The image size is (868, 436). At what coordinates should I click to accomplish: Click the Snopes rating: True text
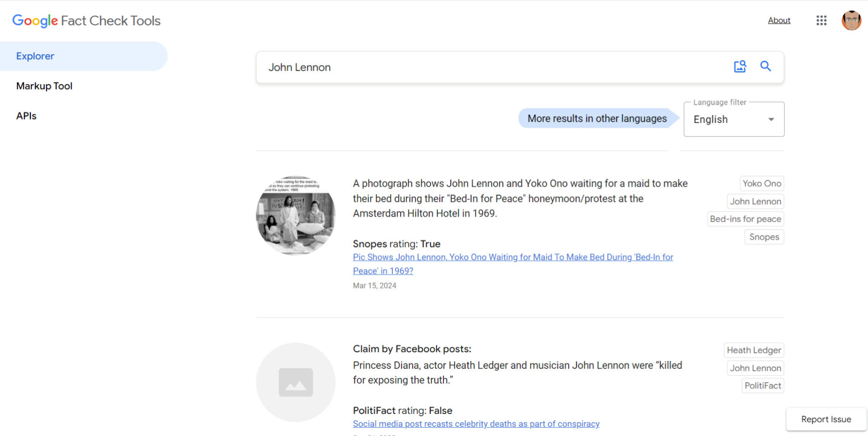396,244
